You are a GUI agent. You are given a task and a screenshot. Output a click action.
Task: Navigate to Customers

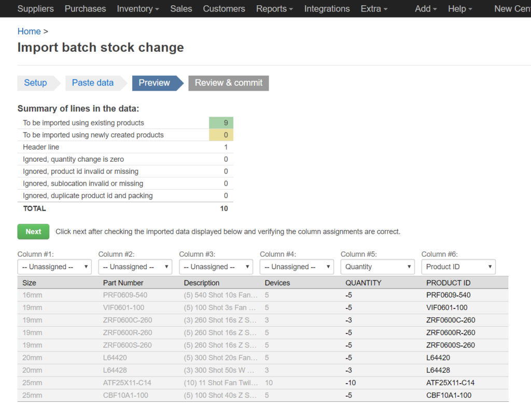224,9
